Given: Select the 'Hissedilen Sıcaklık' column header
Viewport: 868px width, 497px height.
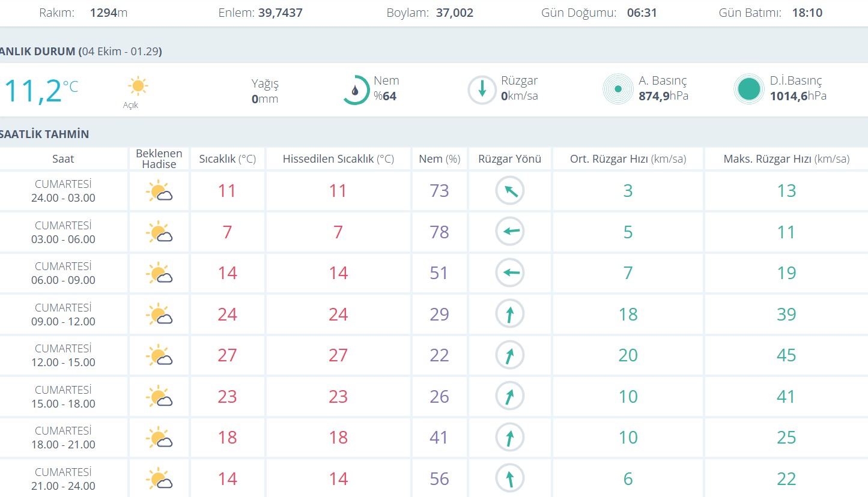Looking at the screenshot, I should tap(338, 159).
